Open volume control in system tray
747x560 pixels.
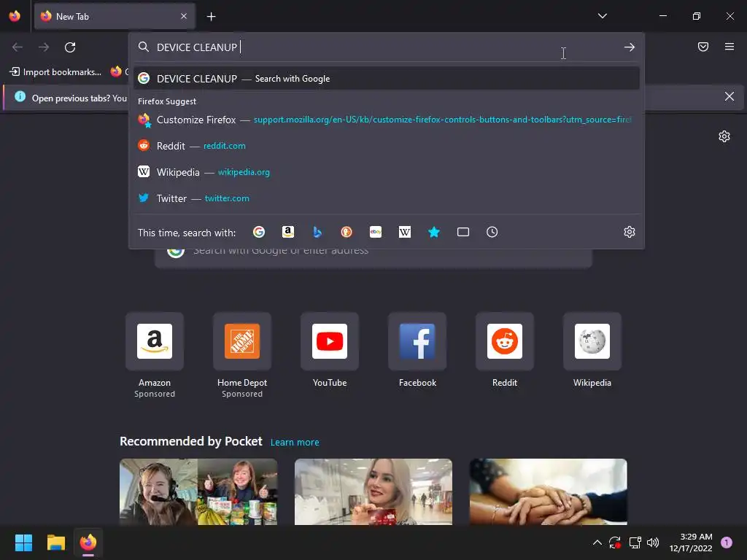click(x=653, y=542)
